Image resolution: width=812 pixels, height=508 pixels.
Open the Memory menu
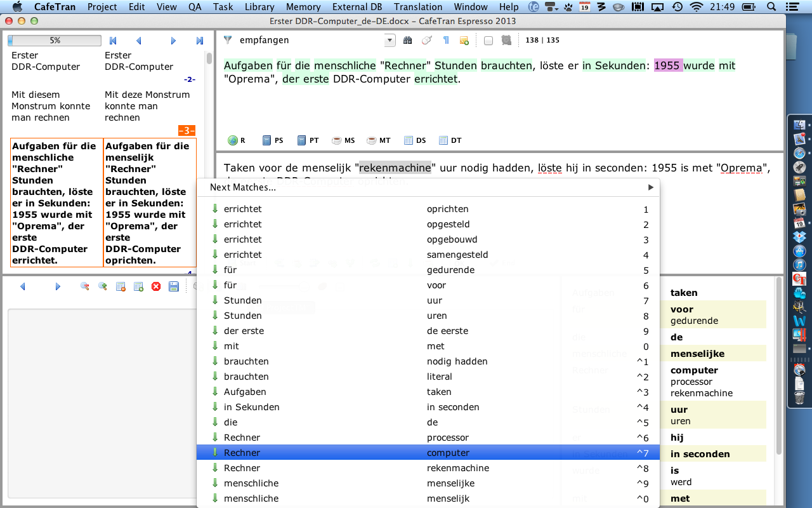tap(303, 7)
